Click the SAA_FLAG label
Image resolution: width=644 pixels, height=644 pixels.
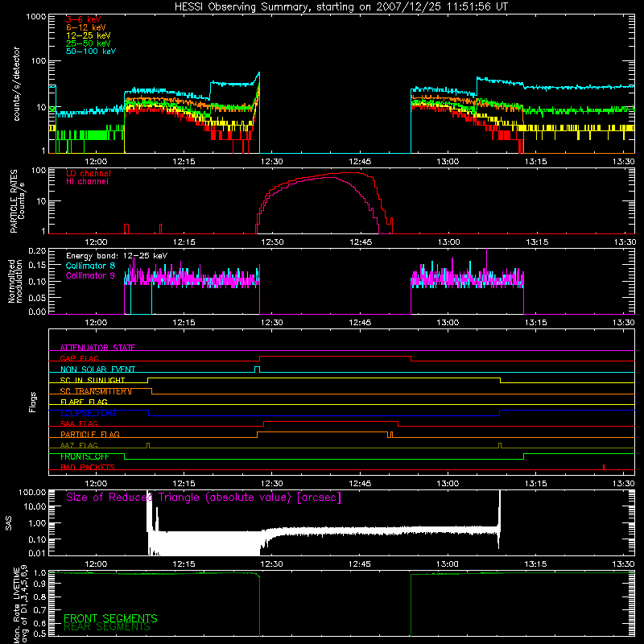[79, 423]
